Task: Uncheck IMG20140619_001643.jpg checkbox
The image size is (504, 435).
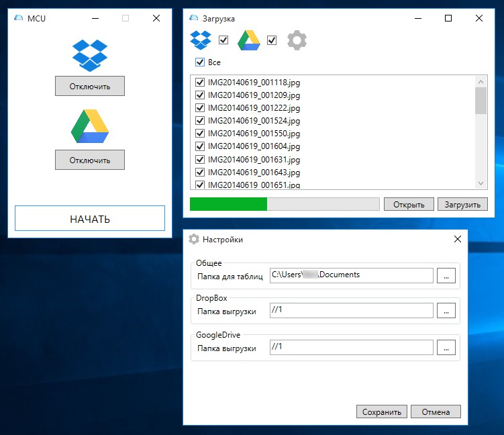Action: click(200, 173)
